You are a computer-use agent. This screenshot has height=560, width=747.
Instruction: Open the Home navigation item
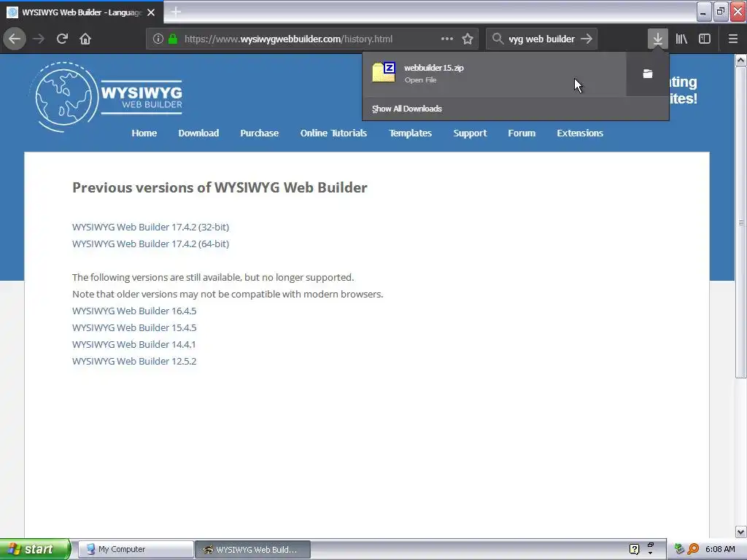[144, 133]
